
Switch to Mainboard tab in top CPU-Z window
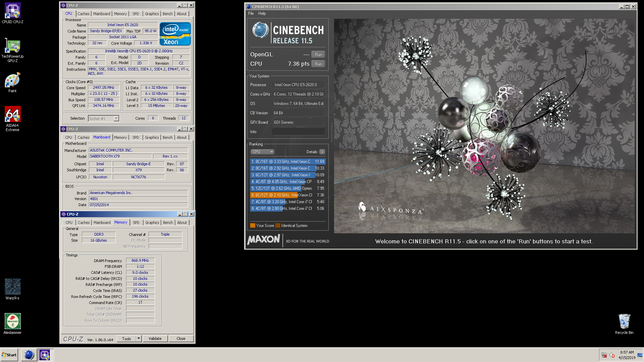(x=102, y=14)
